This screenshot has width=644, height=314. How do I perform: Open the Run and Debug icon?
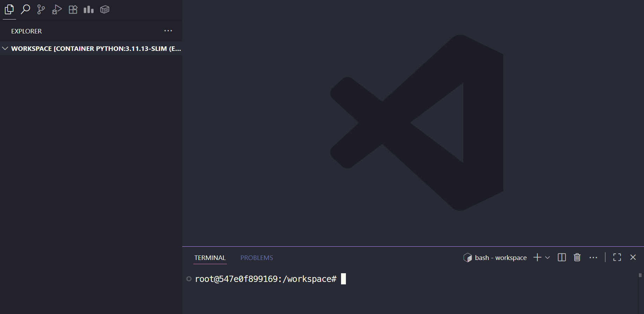[x=57, y=9]
